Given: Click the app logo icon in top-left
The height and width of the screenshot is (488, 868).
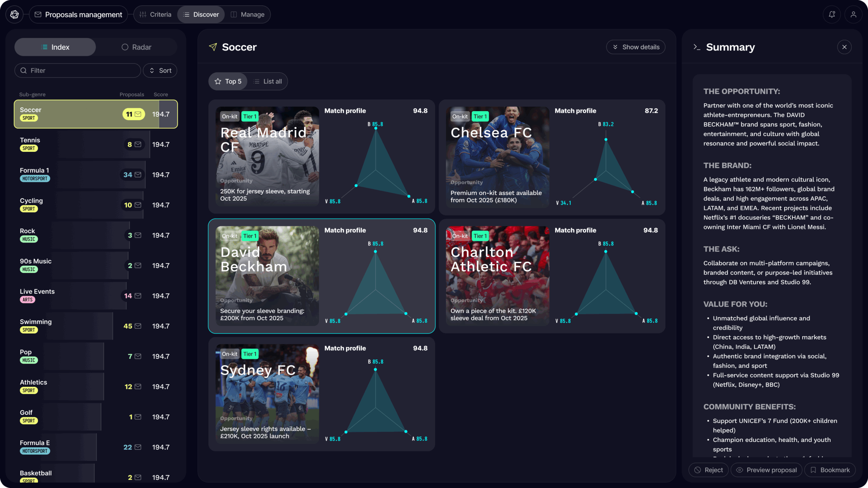Looking at the screenshot, I should (15, 15).
